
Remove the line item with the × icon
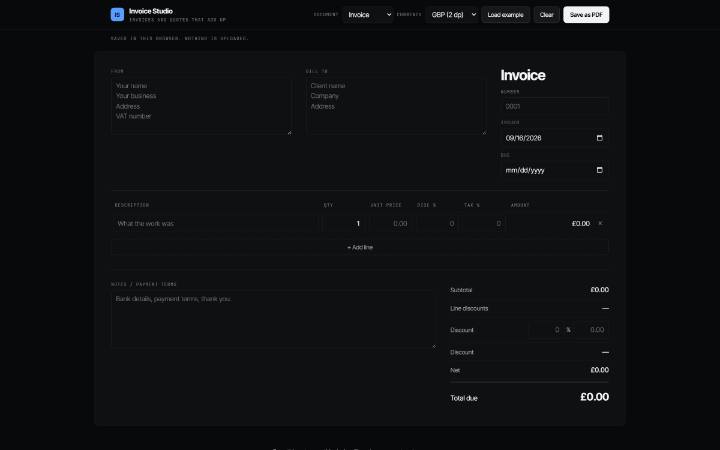click(x=600, y=223)
